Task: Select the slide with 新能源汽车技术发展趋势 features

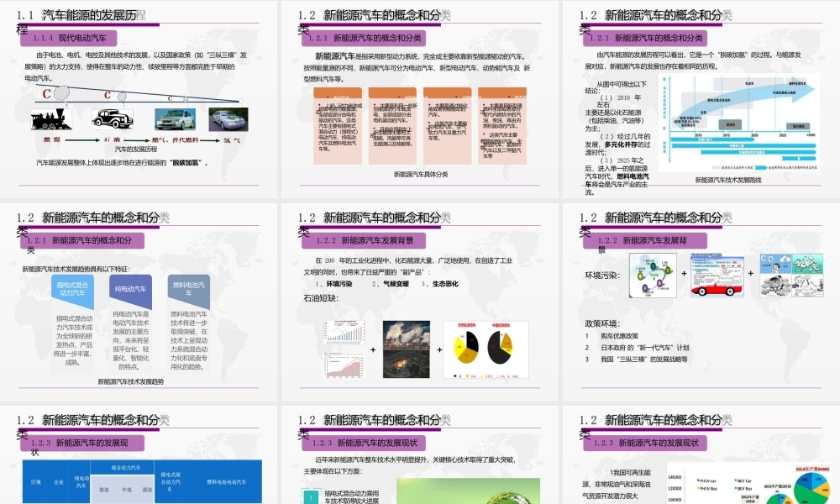Action: point(139,302)
